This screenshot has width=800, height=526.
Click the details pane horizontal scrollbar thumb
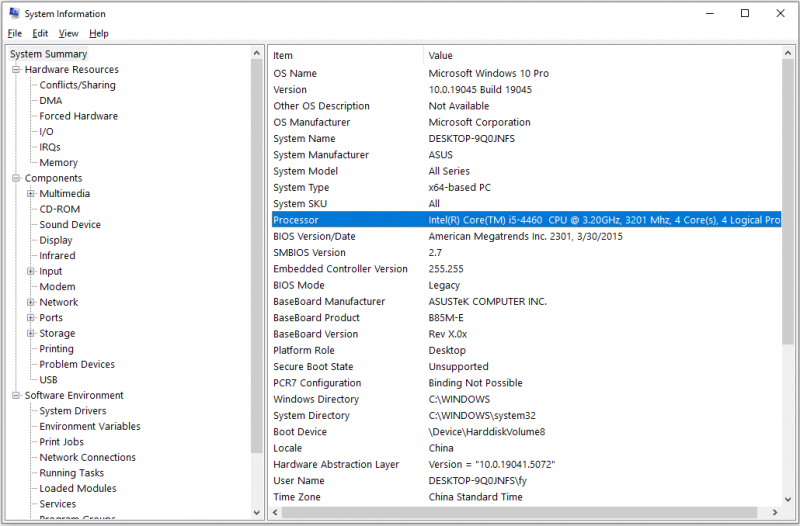[x=519, y=512]
